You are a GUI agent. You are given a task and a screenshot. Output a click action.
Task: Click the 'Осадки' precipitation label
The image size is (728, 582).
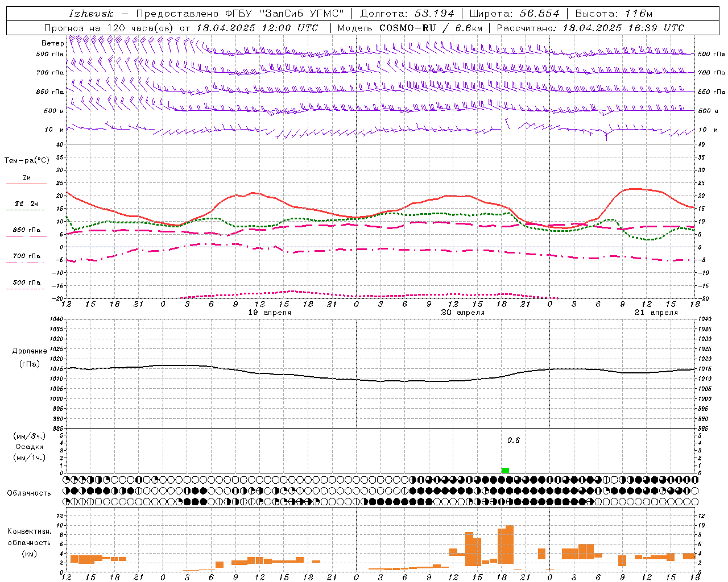30,447
